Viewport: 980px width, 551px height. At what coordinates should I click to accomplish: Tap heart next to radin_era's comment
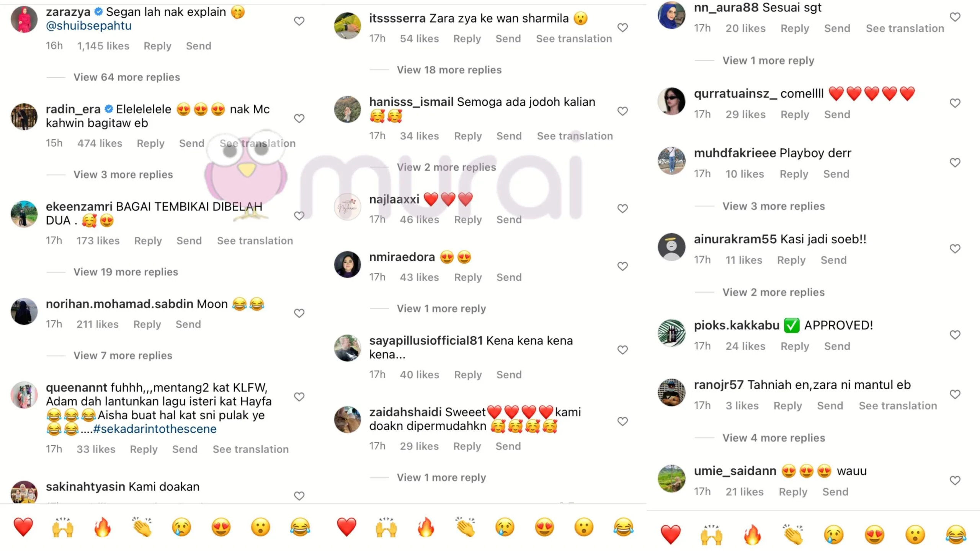[299, 119]
